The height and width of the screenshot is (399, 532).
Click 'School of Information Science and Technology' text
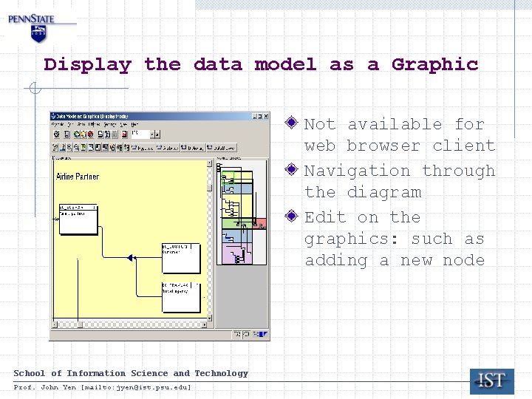(x=131, y=373)
